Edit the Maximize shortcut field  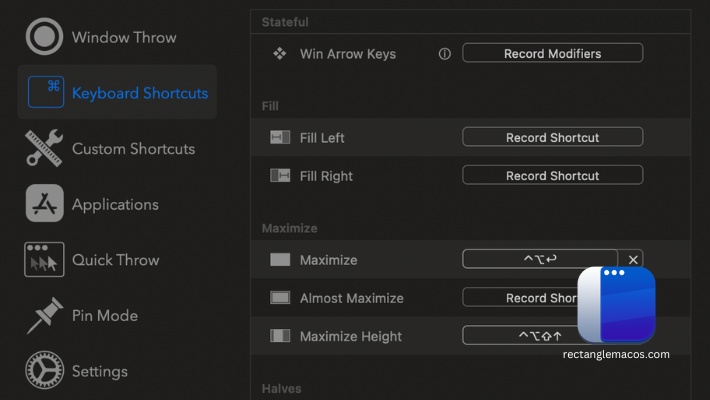[540, 259]
